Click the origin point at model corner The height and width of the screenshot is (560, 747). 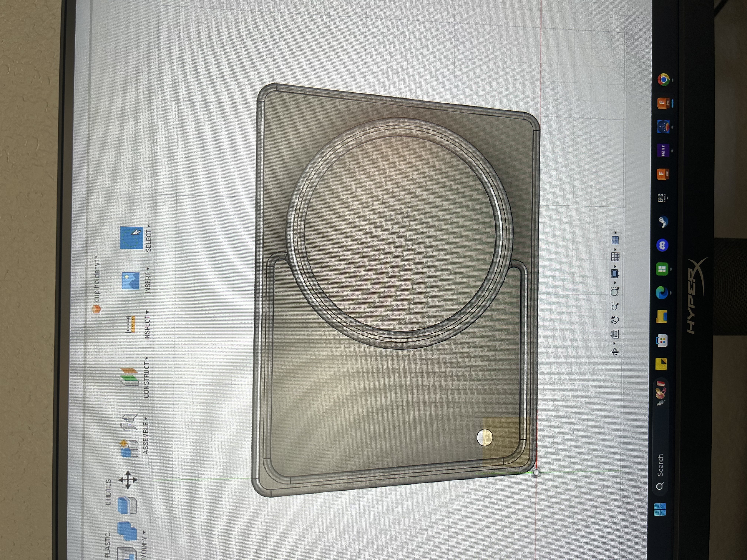pyautogui.click(x=536, y=473)
